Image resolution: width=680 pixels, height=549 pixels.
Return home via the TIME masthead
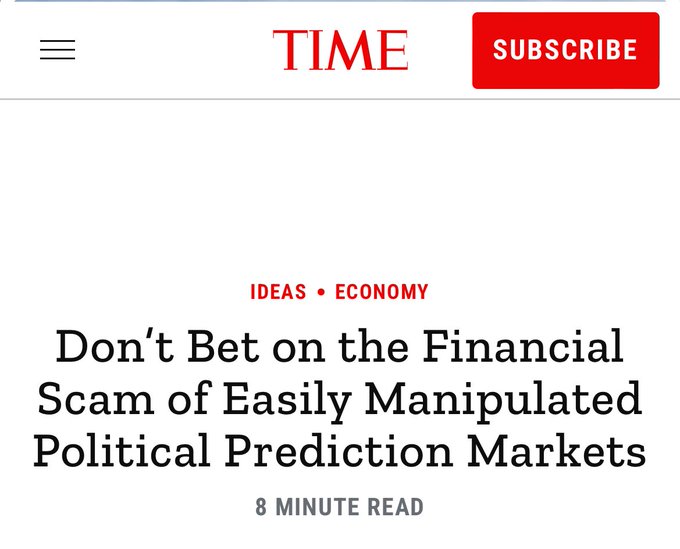pos(340,50)
